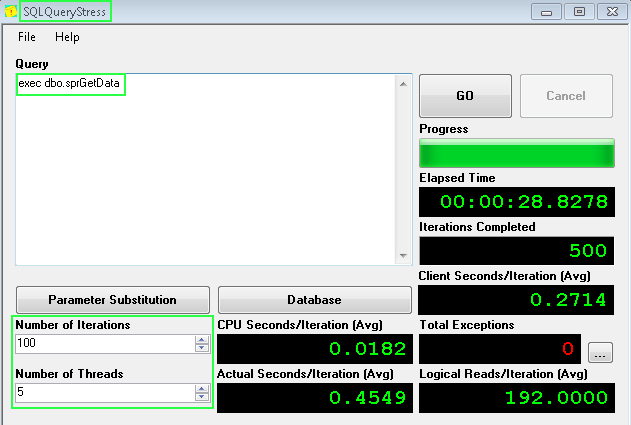Click Logical Reads value 192.0000
The width and height of the screenshot is (631, 425).
556,398
